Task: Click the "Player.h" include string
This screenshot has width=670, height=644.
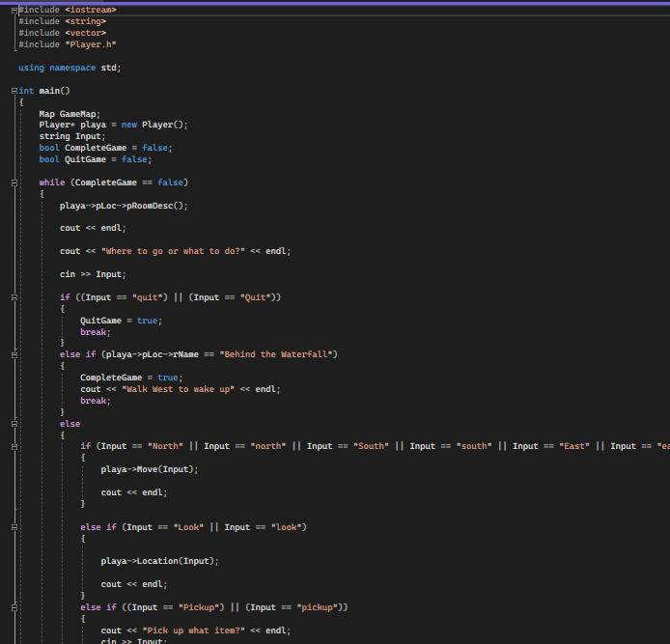Action: 91,44
